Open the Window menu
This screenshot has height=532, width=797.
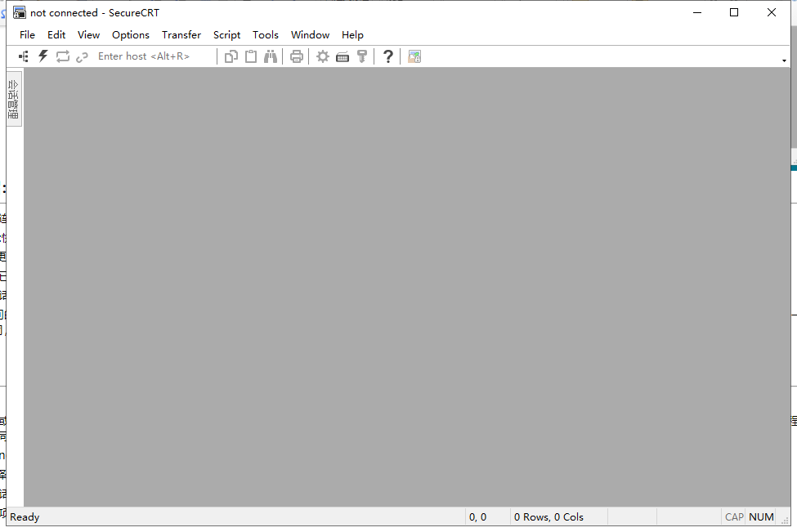tap(310, 34)
